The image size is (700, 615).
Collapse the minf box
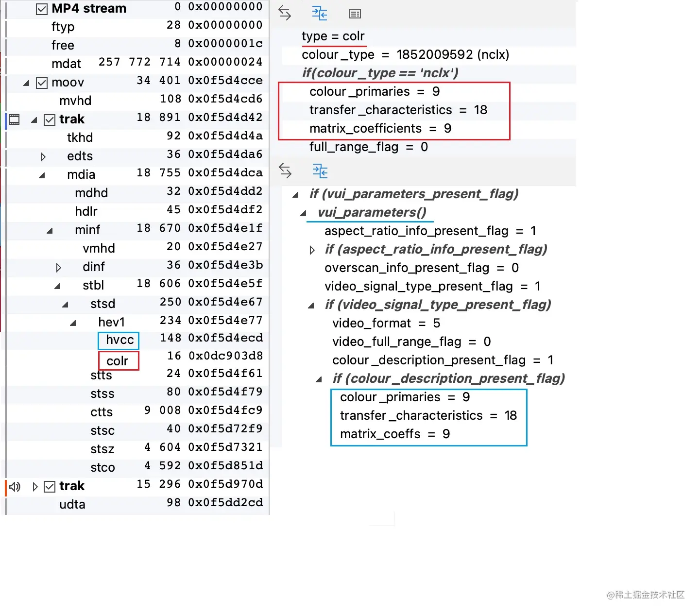(x=50, y=231)
